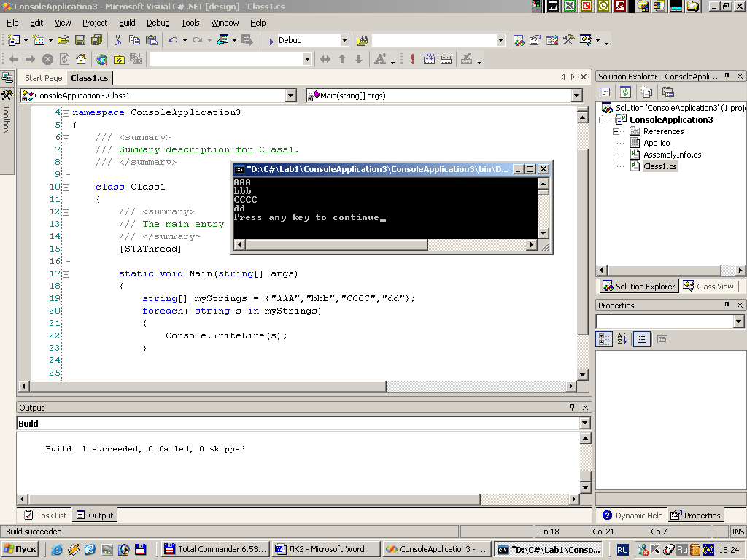Switch to the Task List tab

46,516
